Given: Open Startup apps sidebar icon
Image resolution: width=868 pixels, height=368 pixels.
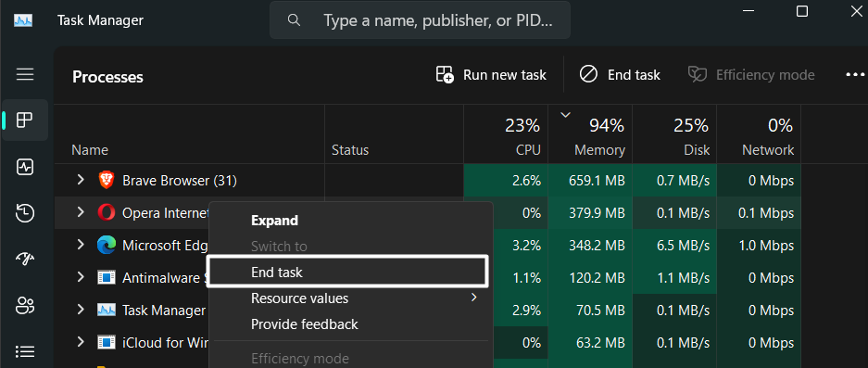Looking at the screenshot, I should click(25, 259).
